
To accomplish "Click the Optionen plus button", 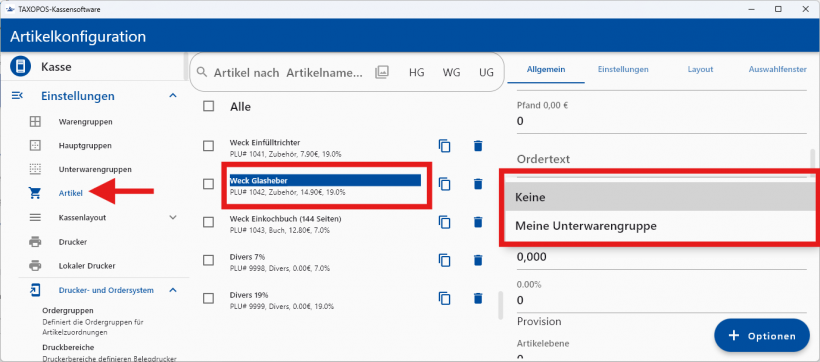I will click(761, 336).
